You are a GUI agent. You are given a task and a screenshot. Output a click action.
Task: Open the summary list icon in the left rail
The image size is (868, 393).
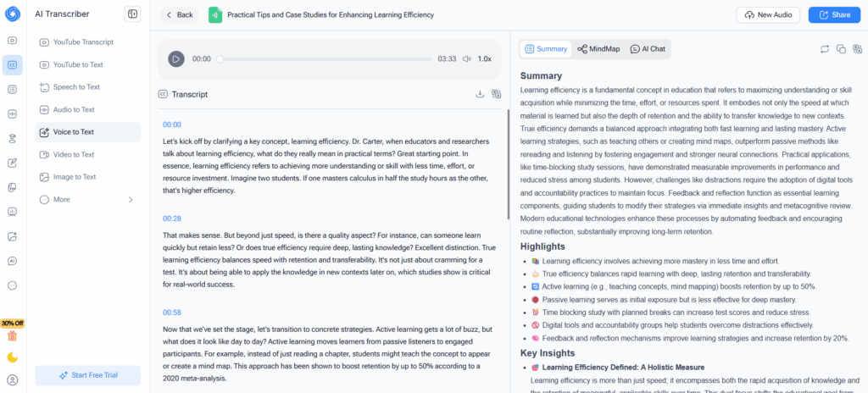click(x=12, y=89)
